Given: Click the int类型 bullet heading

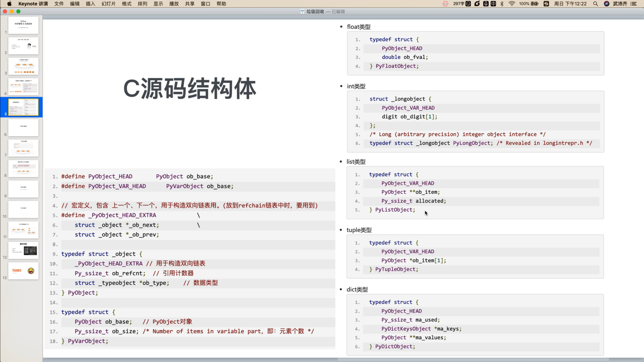Looking at the screenshot, I should point(356,86).
